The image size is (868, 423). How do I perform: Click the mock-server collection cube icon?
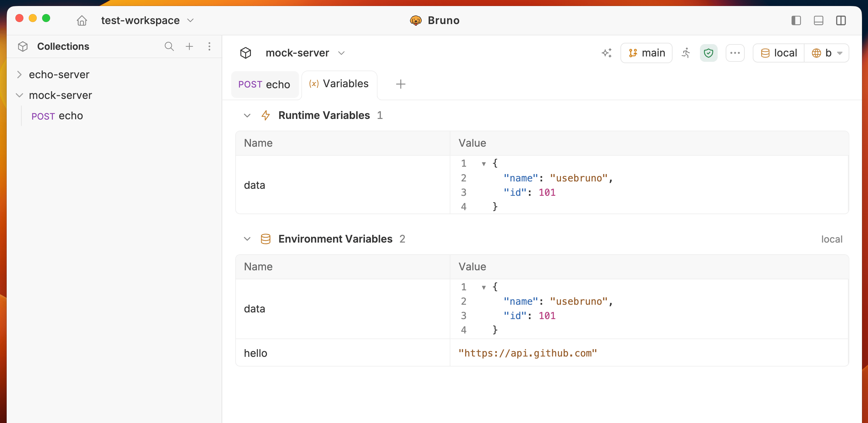(246, 53)
